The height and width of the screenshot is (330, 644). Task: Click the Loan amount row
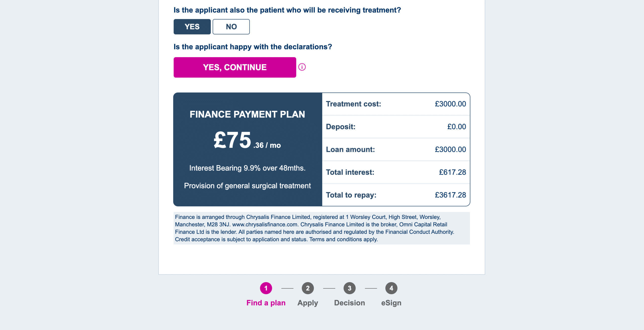396,149
